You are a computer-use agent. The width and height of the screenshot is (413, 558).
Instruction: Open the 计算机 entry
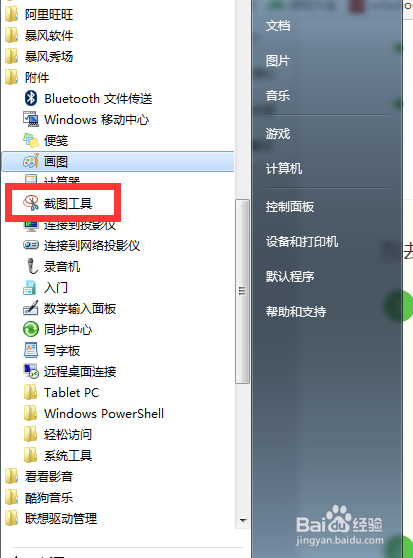pos(284,168)
